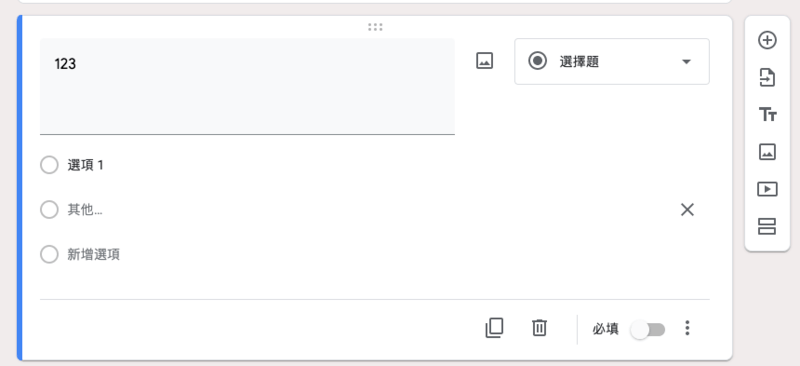Open the three-dot more options menu
The width and height of the screenshot is (800, 366).
687,328
